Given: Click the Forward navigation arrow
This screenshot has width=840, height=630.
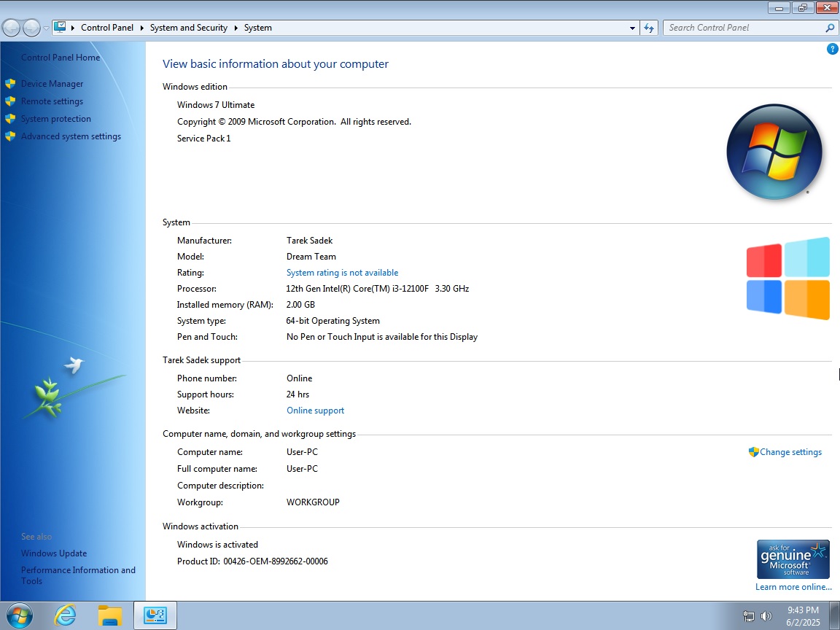Looking at the screenshot, I should tap(31, 28).
